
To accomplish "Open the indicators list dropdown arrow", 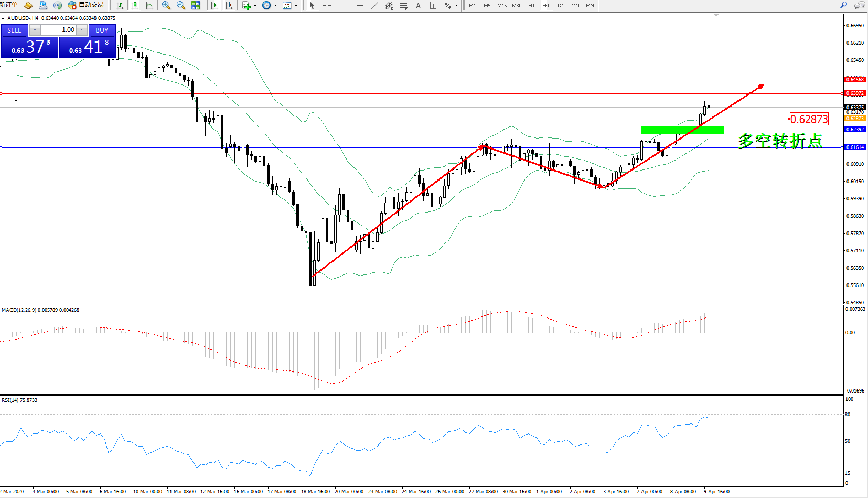I will [x=255, y=6].
